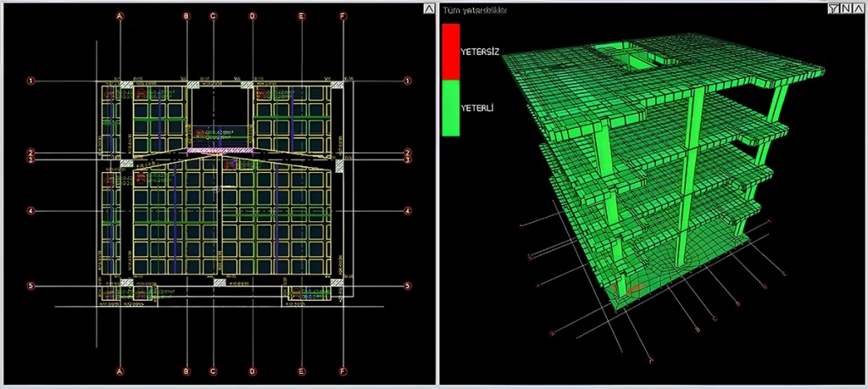This screenshot has width=868, height=389.
Task: Select axis 1 bubble on plan's left side
Action: (x=31, y=81)
